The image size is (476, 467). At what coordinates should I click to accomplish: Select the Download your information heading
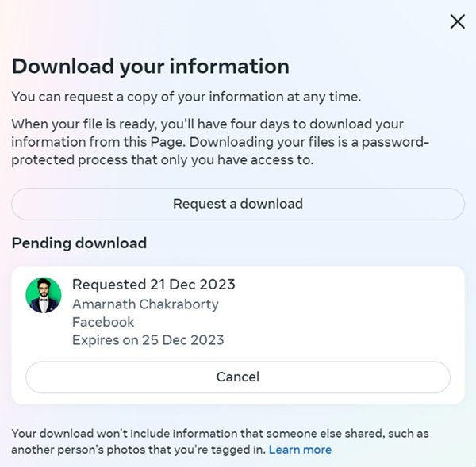(151, 66)
